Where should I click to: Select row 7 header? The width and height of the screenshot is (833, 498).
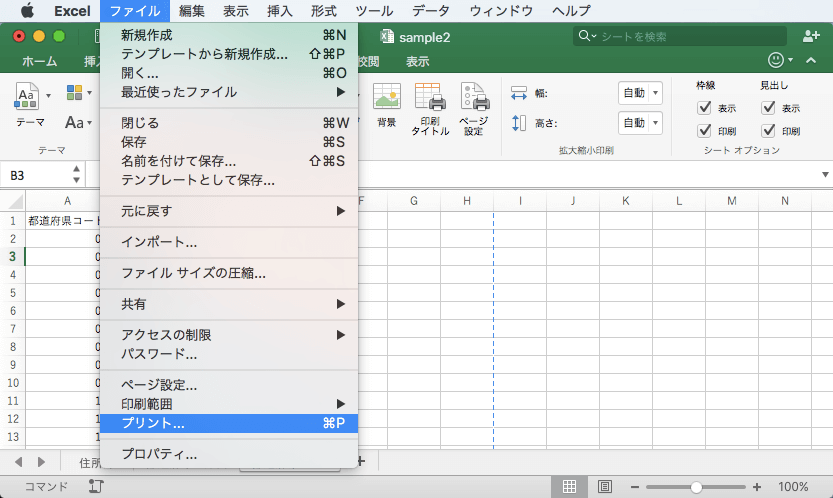click(13, 328)
